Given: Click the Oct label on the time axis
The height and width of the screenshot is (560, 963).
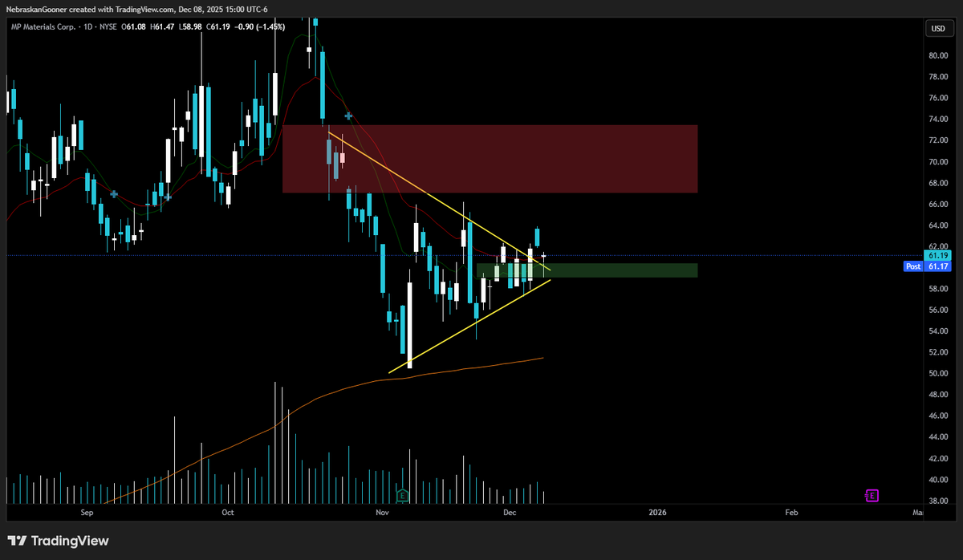Looking at the screenshot, I should tap(227, 512).
